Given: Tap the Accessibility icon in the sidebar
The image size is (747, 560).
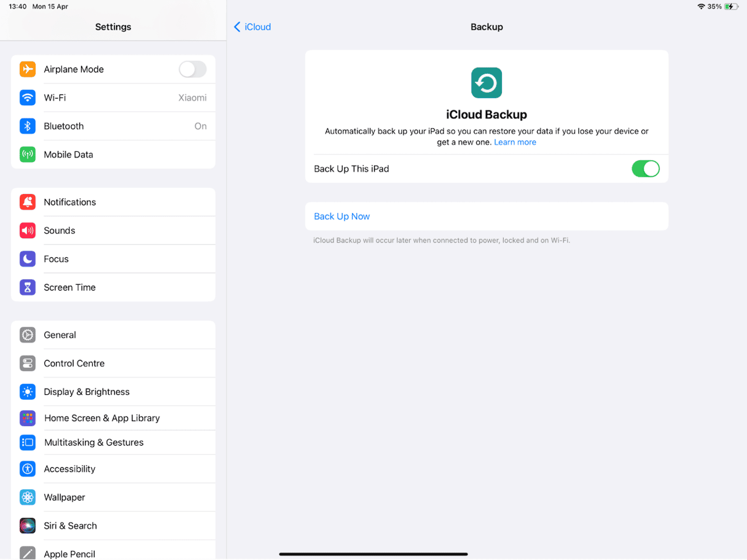Looking at the screenshot, I should click(x=28, y=469).
